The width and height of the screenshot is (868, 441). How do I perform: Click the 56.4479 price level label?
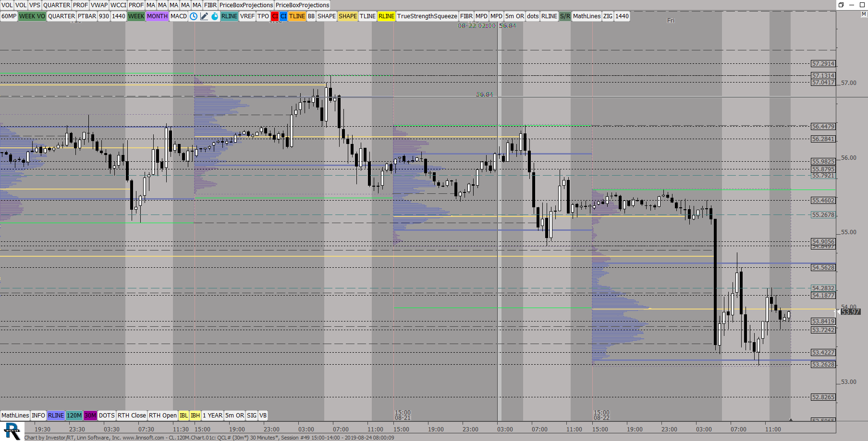point(823,126)
